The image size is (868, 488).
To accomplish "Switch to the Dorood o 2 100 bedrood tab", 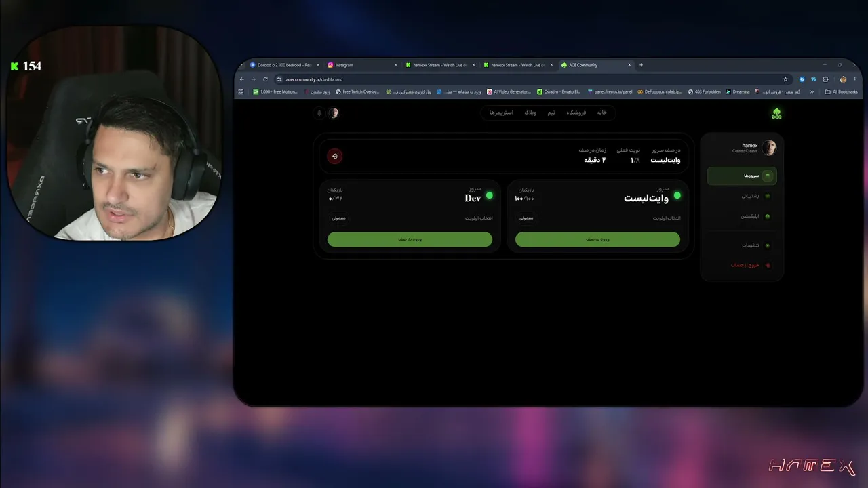I will click(x=285, y=65).
